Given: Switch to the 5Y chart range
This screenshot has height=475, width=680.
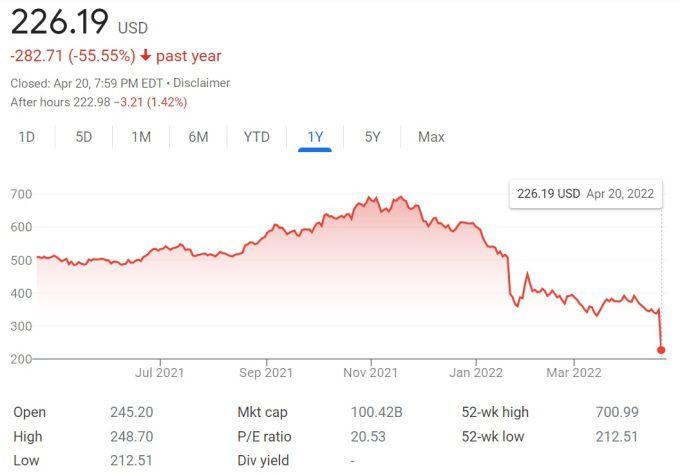Looking at the screenshot, I should click(x=372, y=137).
